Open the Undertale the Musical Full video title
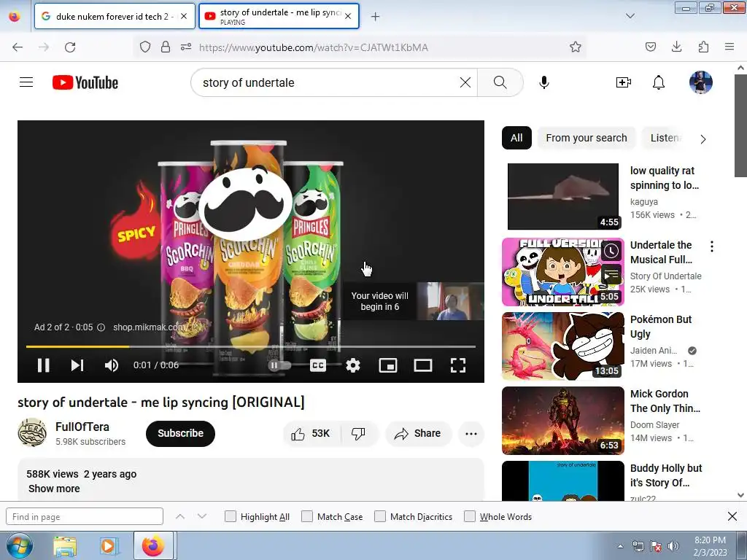The width and height of the screenshot is (747, 560). point(661,252)
